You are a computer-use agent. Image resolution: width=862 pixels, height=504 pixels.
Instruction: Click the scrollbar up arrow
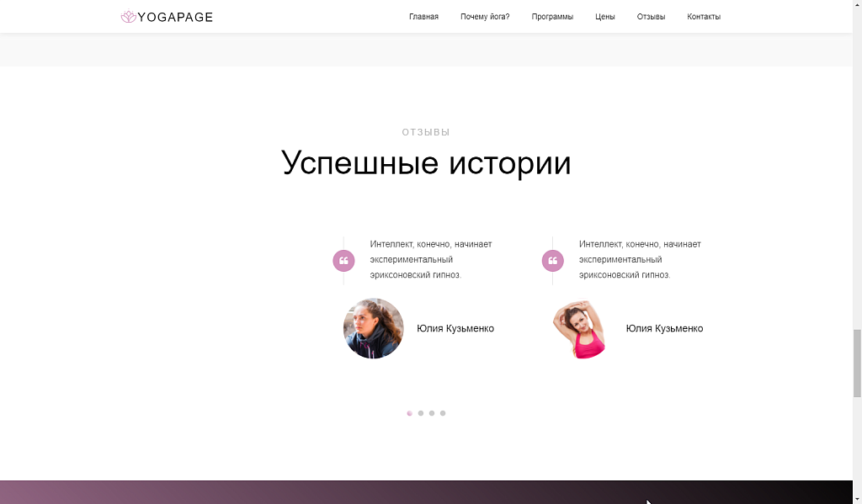coord(856,5)
